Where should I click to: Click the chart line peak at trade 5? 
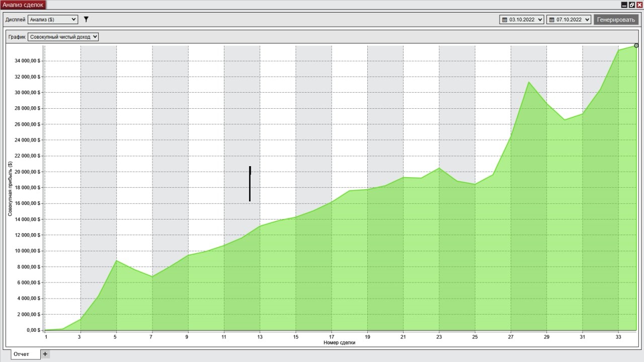point(116,260)
